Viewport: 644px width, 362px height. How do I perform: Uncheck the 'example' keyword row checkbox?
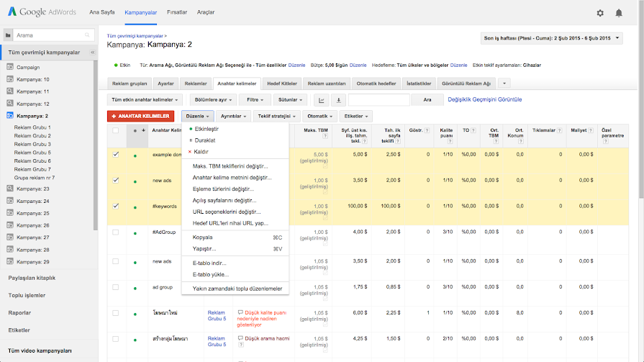coord(116,154)
